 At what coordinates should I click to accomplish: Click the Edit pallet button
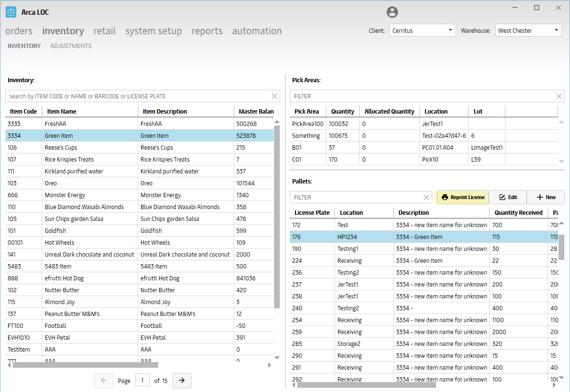pyautogui.click(x=508, y=197)
